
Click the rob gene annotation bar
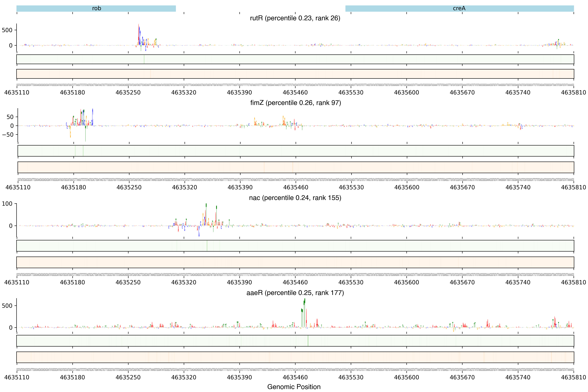pyautogui.click(x=96, y=8)
